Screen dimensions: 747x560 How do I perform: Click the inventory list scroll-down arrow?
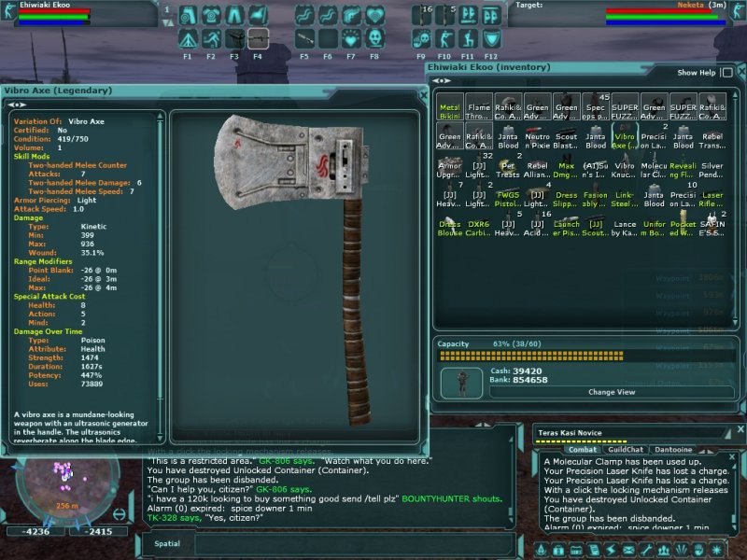[735, 323]
